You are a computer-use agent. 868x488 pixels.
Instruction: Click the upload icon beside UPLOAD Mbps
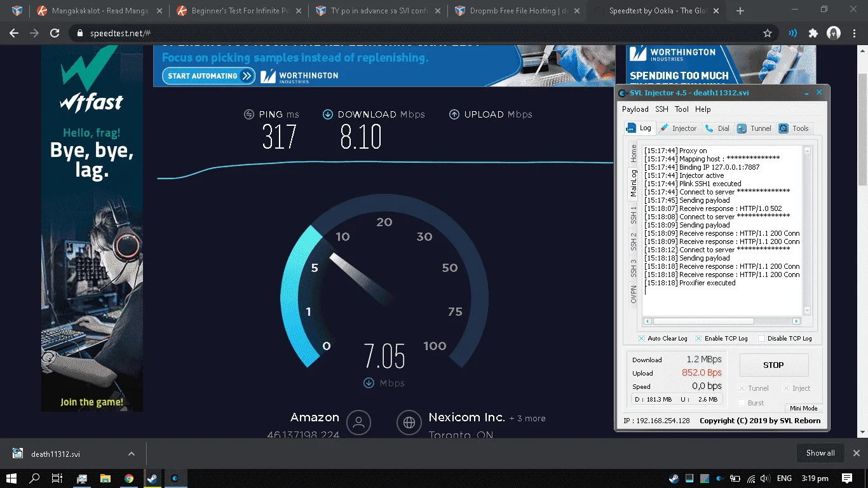(x=454, y=114)
